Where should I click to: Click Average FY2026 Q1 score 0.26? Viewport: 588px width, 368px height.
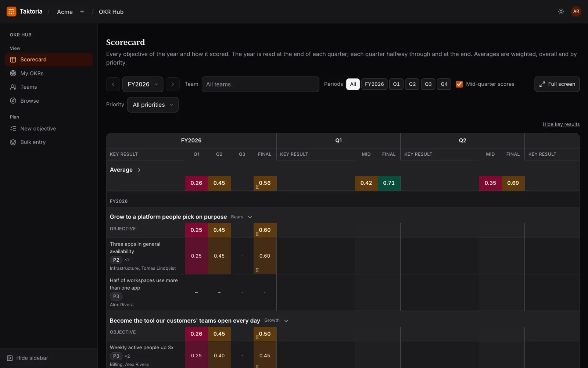(x=196, y=183)
